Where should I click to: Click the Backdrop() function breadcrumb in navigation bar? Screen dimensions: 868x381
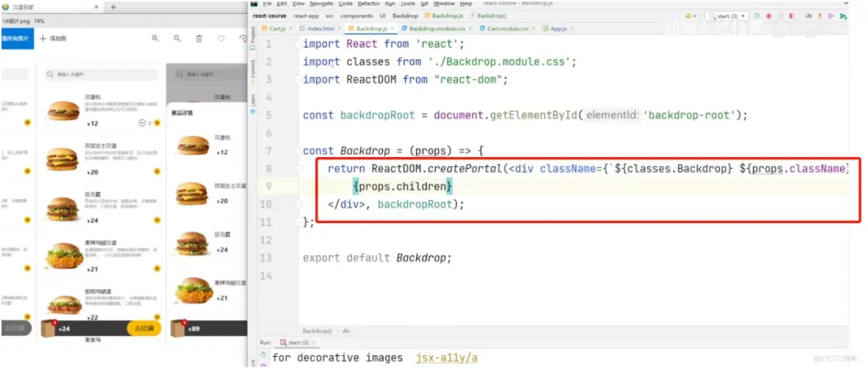(487, 16)
